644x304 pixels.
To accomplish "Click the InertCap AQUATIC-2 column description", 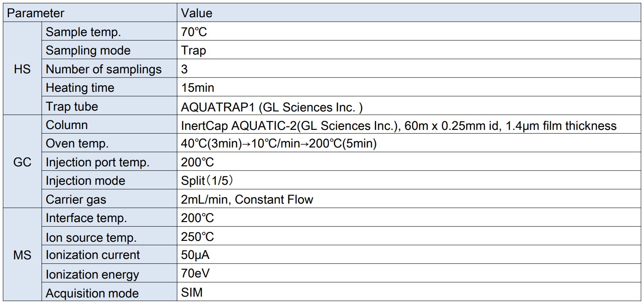I will pyautogui.click(x=399, y=125).
